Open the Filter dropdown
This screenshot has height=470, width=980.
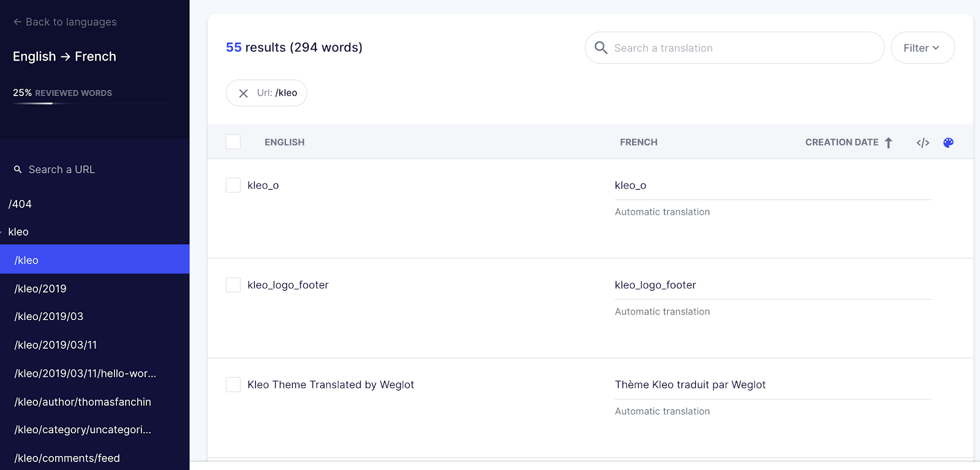[x=922, y=48]
